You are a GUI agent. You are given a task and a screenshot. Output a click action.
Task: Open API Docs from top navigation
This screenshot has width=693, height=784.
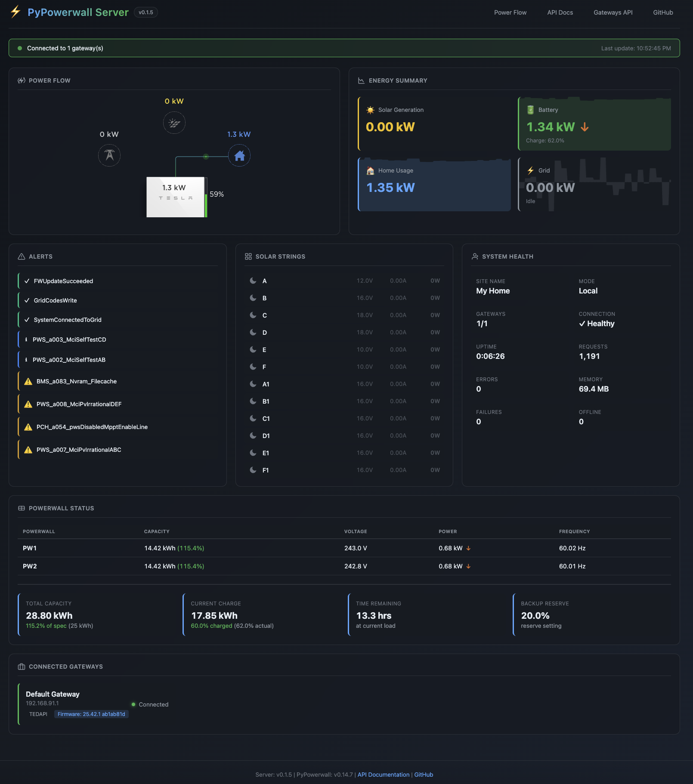[560, 12]
